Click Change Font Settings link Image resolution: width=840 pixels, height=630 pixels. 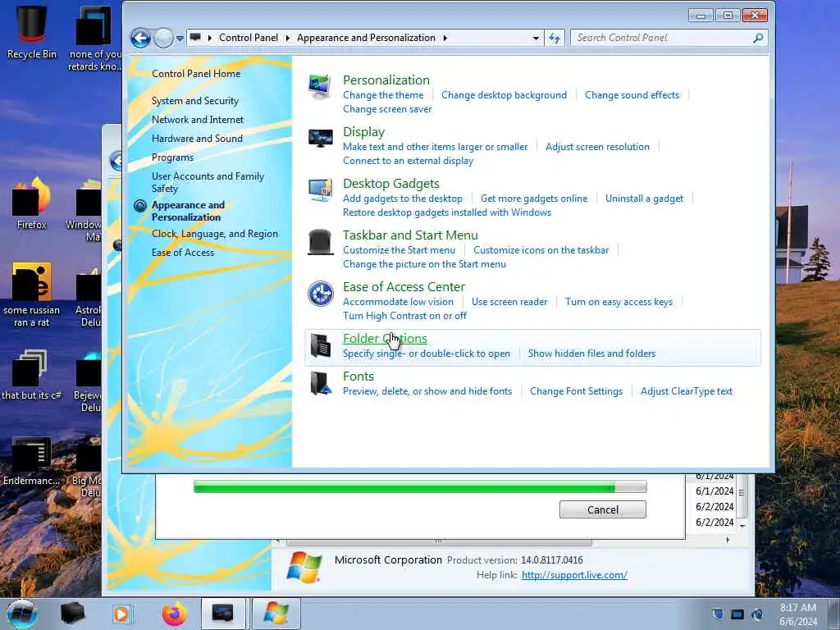point(577,391)
